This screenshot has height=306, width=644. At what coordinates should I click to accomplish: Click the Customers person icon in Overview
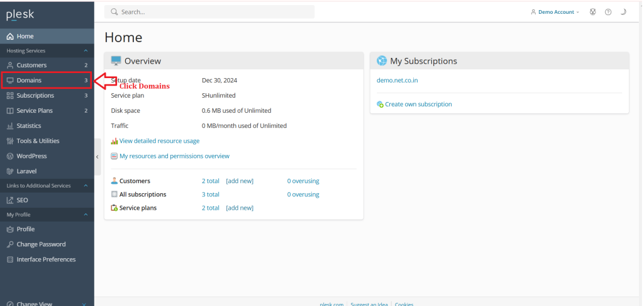(114, 181)
